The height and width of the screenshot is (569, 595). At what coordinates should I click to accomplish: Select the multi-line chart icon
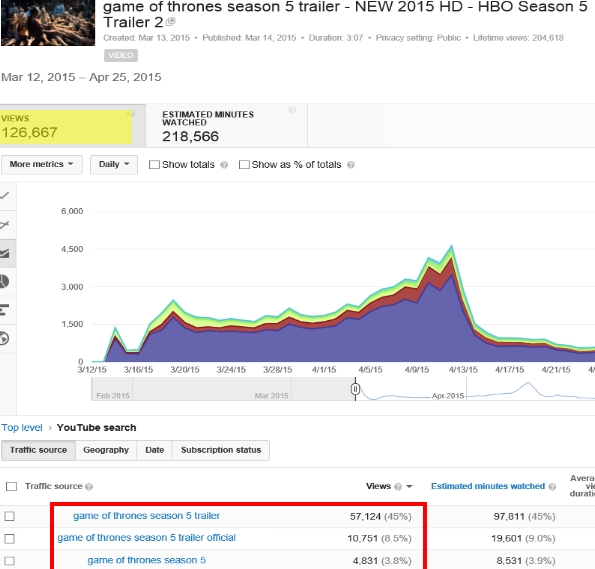pyautogui.click(x=5, y=225)
